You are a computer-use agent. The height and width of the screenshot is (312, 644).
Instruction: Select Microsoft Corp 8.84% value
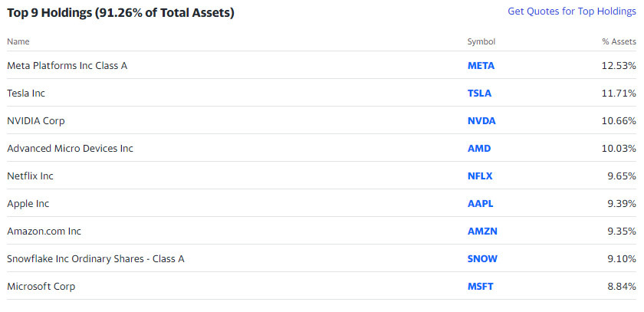pyautogui.click(x=621, y=287)
